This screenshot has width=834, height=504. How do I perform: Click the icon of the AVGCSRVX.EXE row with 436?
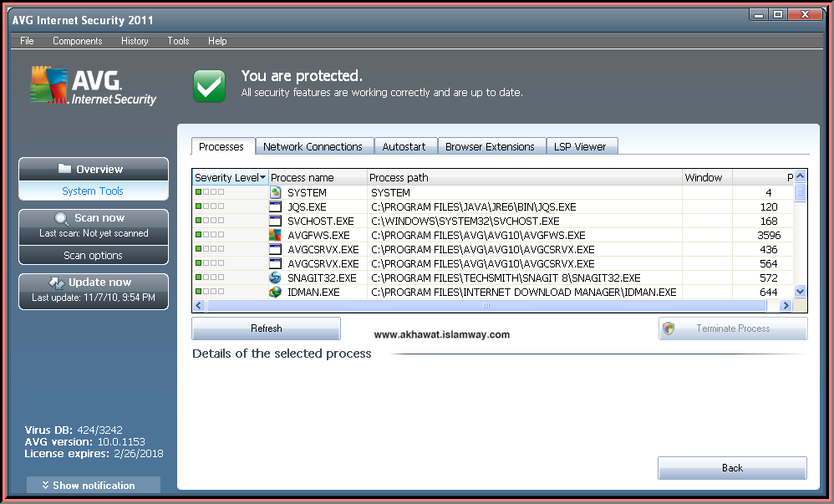275,249
